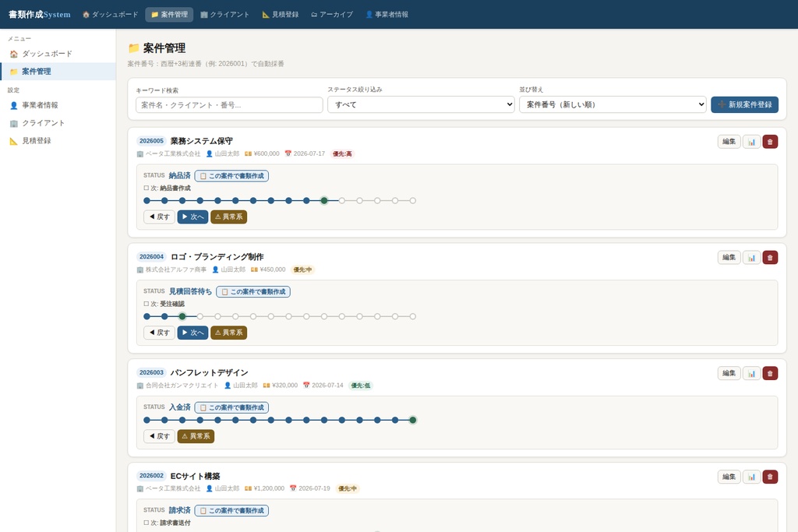This screenshot has height=532, width=798.
Task: Open chart icon for 業務システム保守 case
Action: coord(751,142)
